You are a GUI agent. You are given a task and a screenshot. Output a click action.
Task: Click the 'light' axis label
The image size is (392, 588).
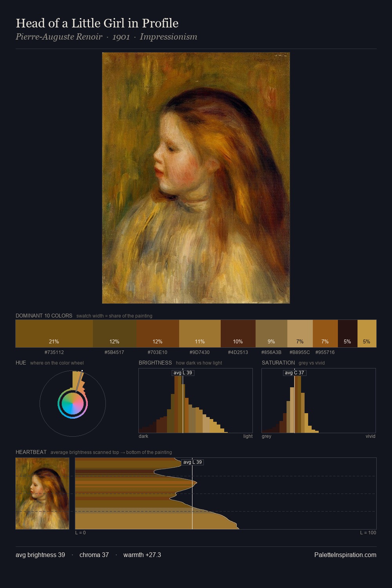click(248, 436)
